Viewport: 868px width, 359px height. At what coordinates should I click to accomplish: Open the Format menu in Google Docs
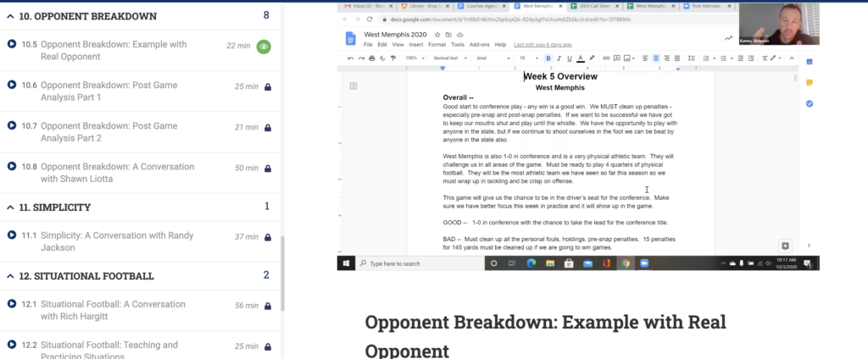[x=437, y=44]
